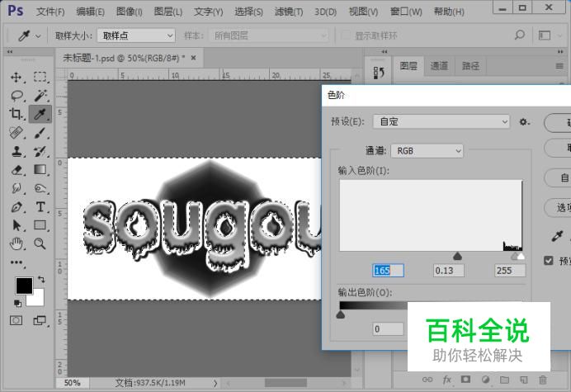Select the Hand tool
The image size is (571, 392).
(16, 243)
